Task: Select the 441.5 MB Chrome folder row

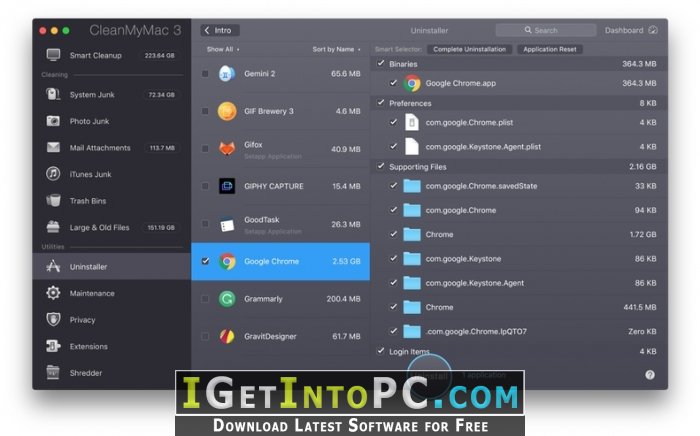Action: point(520,307)
